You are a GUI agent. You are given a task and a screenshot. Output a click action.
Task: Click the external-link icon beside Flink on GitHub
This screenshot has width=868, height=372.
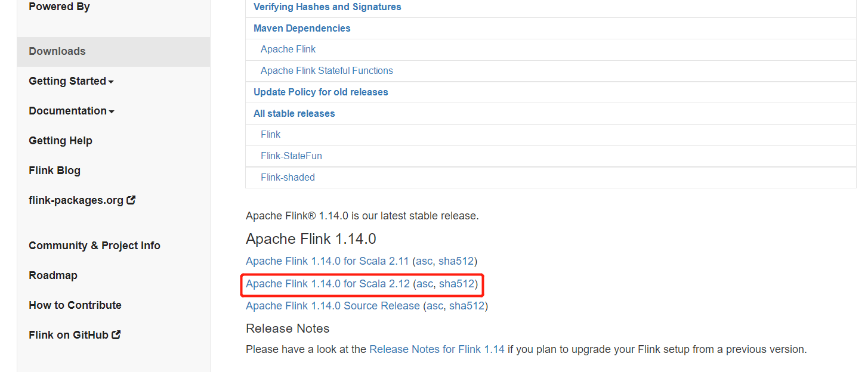[x=116, y=334]
